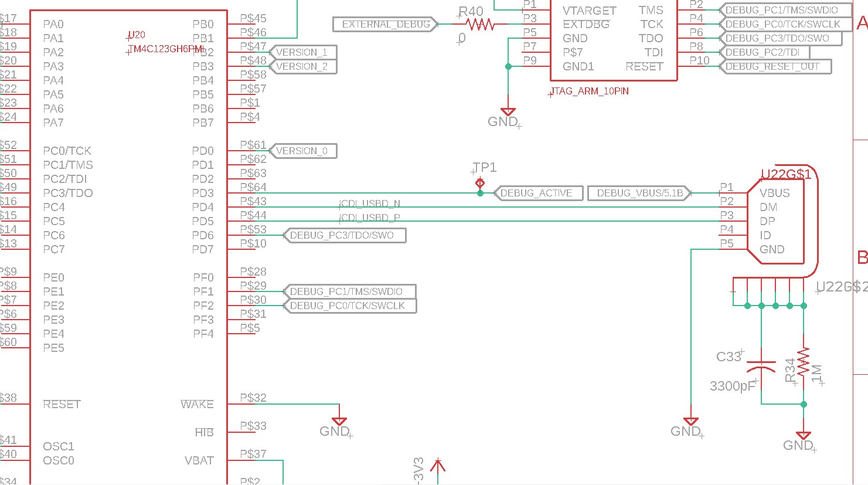868x485 pixels.
Task: Click the R34 1M resistor symbol
Action: [x=804, y=362]
